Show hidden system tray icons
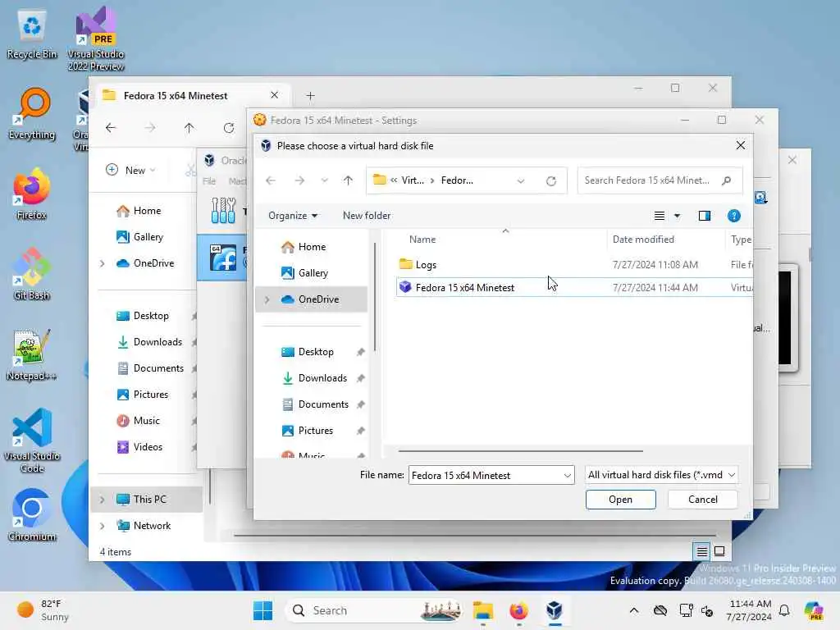The image size is (840, 630). click(x=634, y=610)
